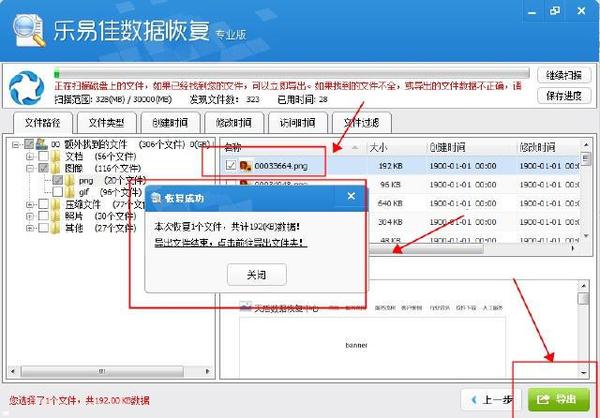Viewport: 600px width, 418px height.
Task: Click the 文档 folder icon
Action: click(56, 156)
